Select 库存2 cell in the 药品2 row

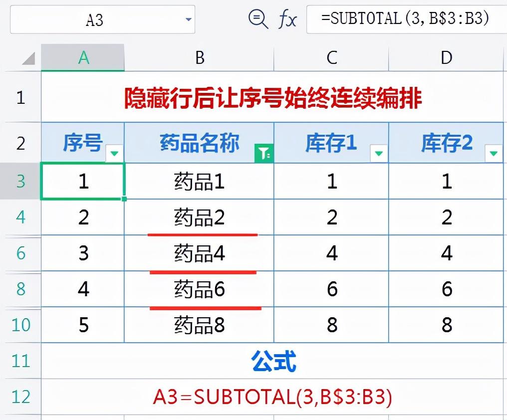pyautogui.click(x=446, y=217)
